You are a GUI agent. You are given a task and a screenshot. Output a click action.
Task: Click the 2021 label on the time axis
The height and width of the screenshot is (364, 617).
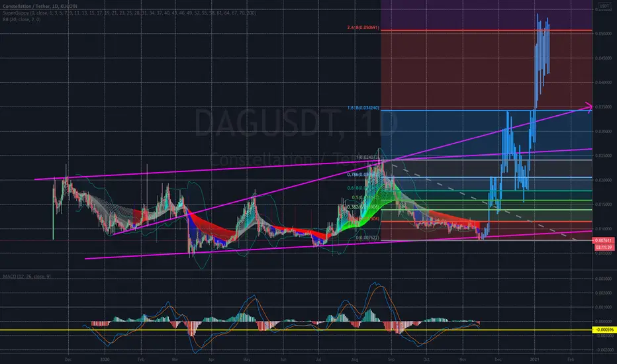(534, 359)
